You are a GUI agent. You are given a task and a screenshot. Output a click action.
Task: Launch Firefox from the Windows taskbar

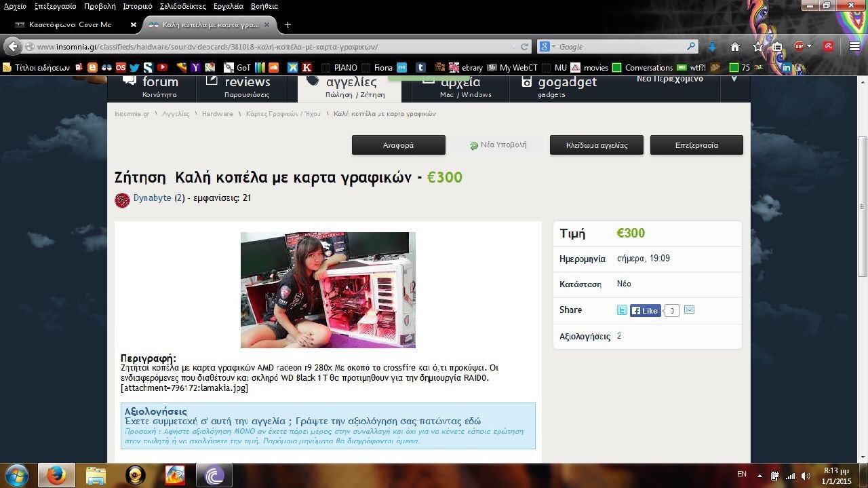pos(56,475)
